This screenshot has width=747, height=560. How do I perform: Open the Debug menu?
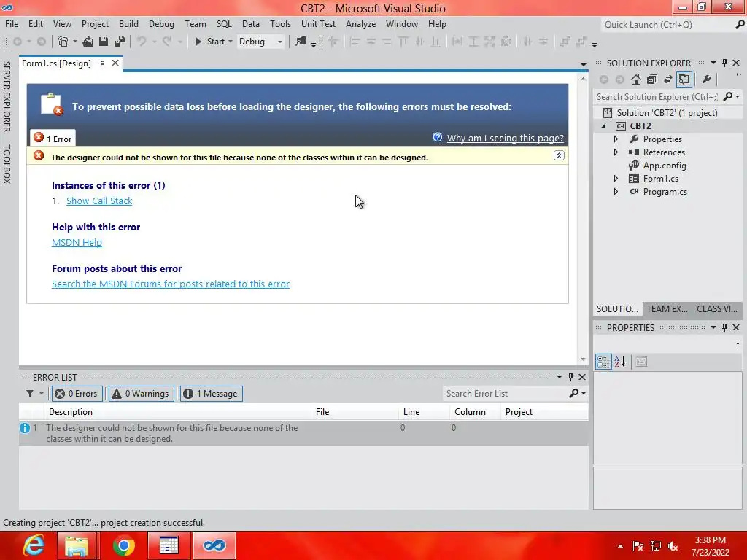pyautogui.click(x=161, y=24)
